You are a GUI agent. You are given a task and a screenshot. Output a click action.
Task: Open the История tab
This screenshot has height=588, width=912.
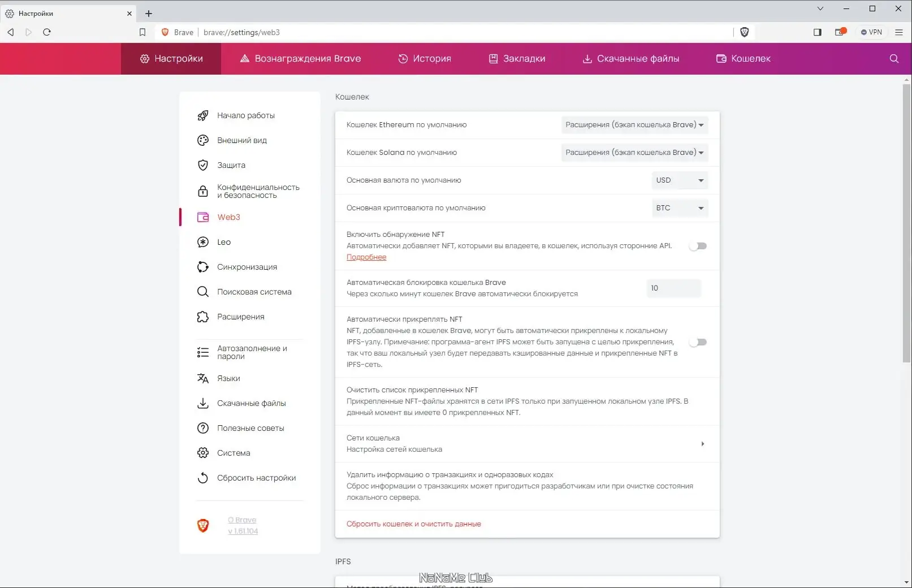(425, 59)
